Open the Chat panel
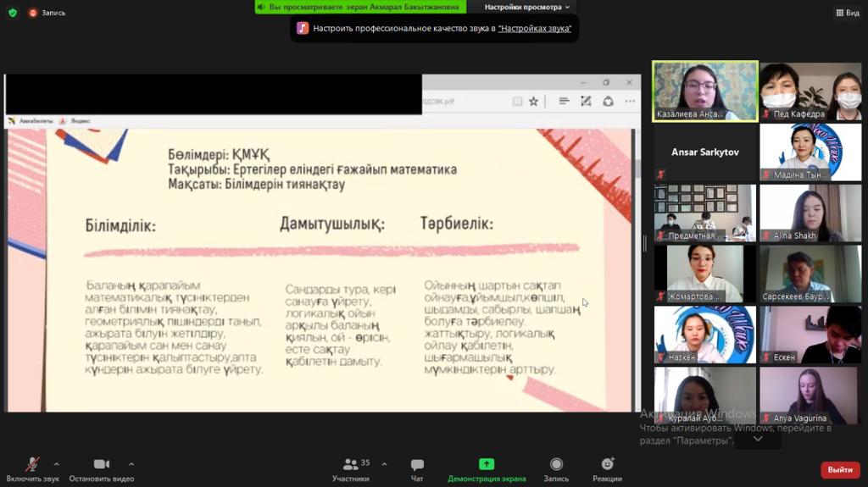 pyautogui.click(x=417, y=469)
